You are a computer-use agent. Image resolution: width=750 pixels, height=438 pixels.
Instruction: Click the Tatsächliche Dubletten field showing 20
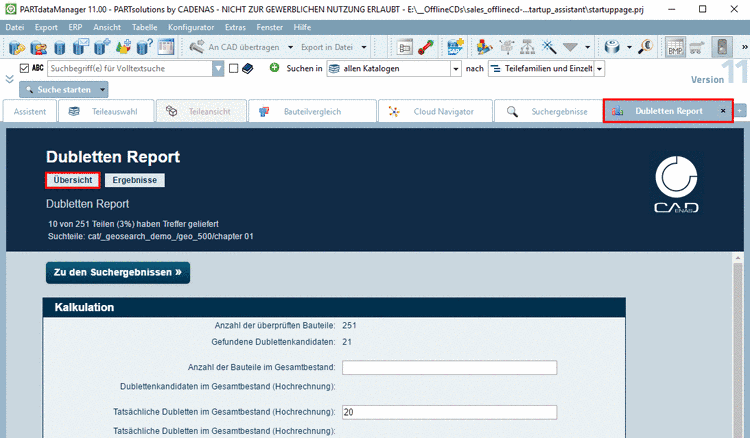click(450, 412)
